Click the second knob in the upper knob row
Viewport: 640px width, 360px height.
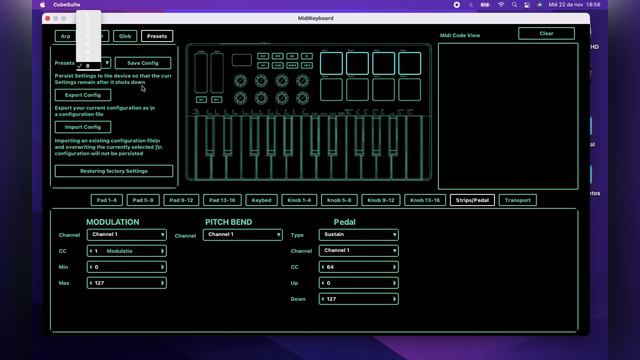(261, 81)
